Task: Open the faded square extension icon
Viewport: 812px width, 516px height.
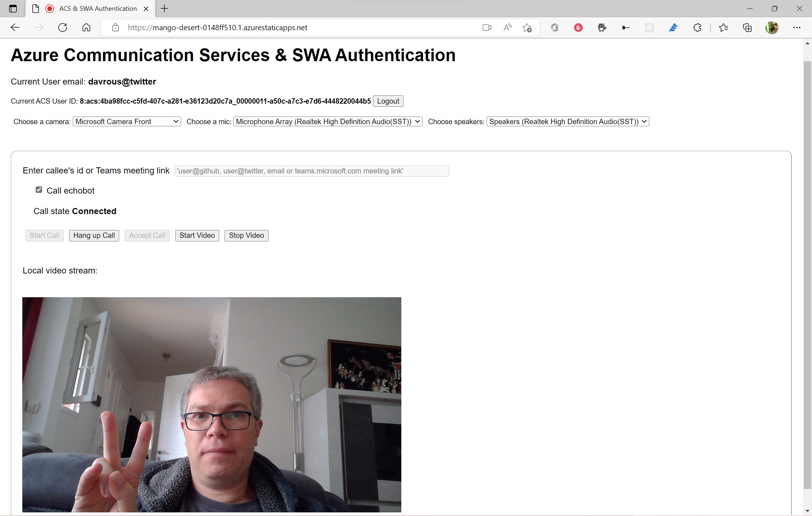Action: [x=650, y=28]
